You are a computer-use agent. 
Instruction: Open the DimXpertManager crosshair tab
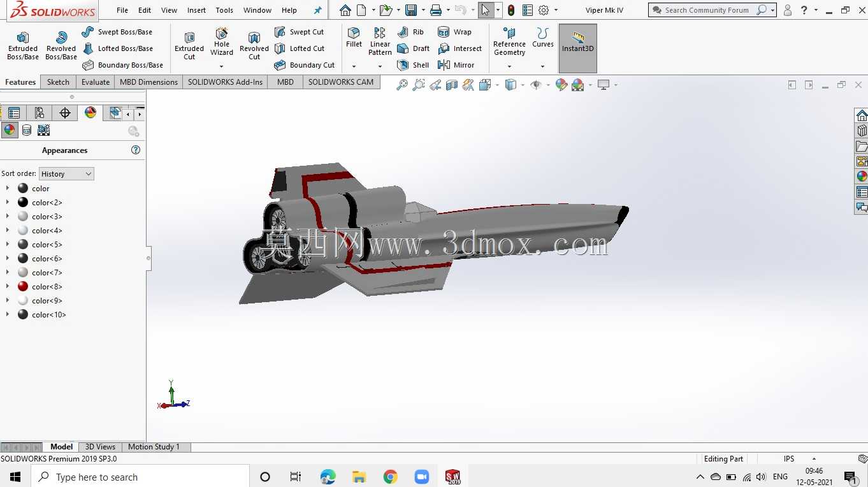(x=65, y=113)
